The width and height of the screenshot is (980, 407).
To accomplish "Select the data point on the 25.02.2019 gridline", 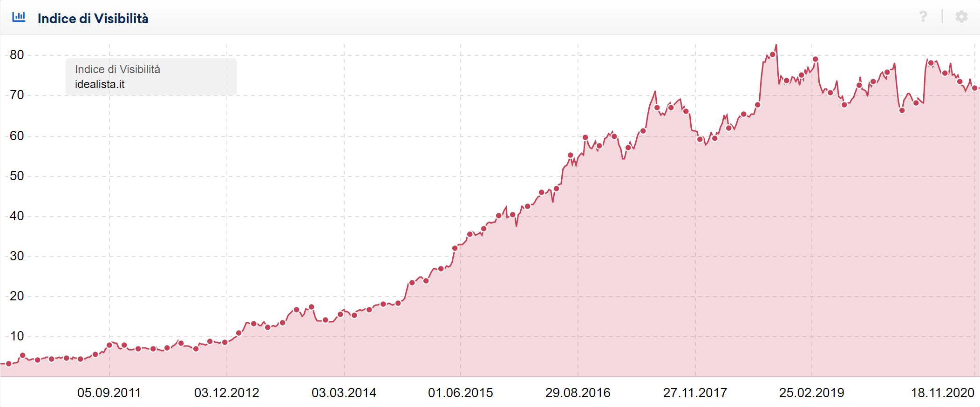I will [x=815, y=59].
